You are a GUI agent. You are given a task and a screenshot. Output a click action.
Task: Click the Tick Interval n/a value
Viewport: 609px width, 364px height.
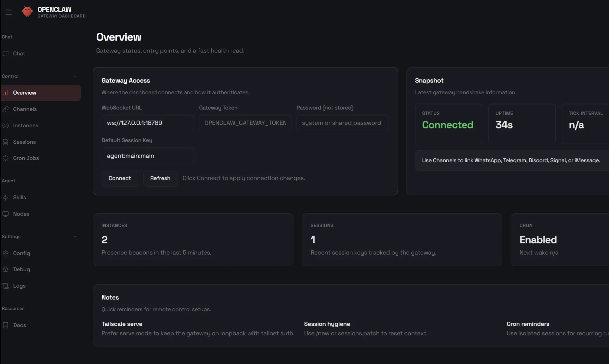tap(576, 125)
